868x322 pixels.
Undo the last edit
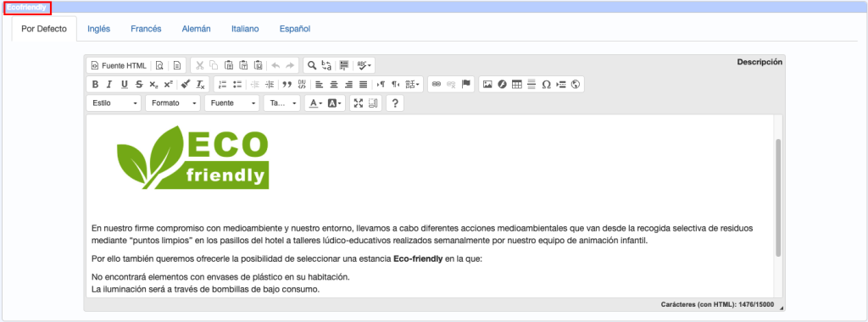(275, 65)
